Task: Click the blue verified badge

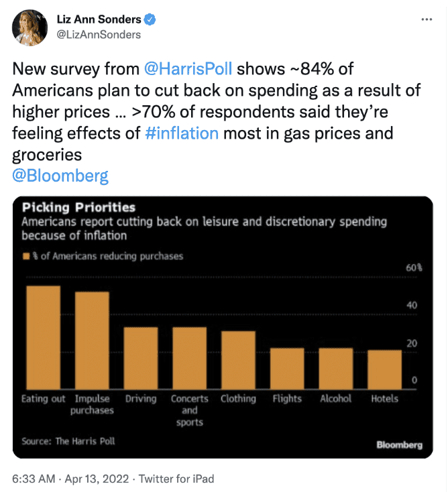Action: [150, 19]
